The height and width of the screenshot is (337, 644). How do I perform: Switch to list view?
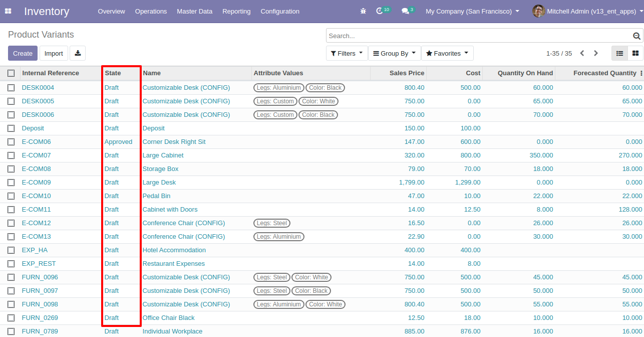click(x=619, y=53)
